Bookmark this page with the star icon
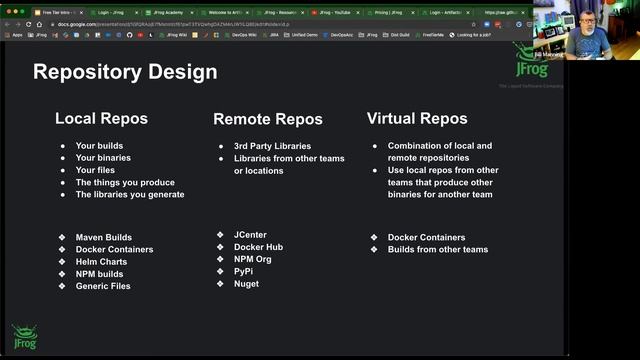640x360 pixels. pyautogui.click(x=473, y=24)
